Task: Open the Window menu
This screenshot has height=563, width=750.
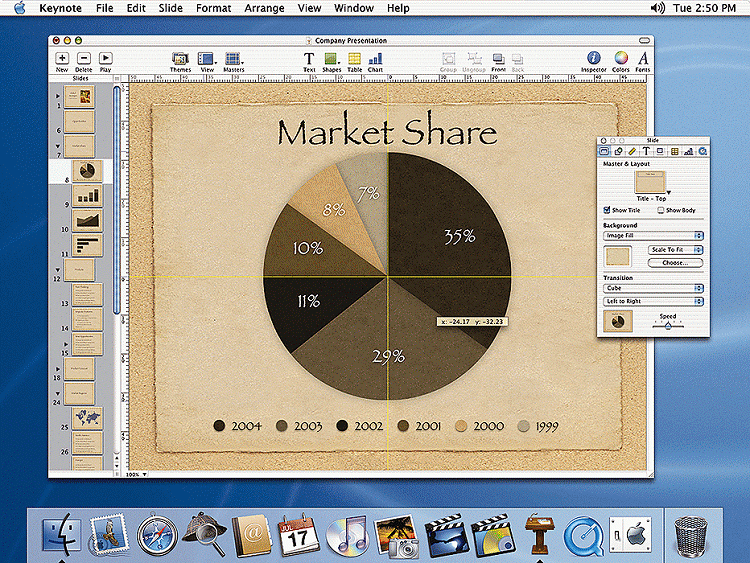Action: [353, 8]
